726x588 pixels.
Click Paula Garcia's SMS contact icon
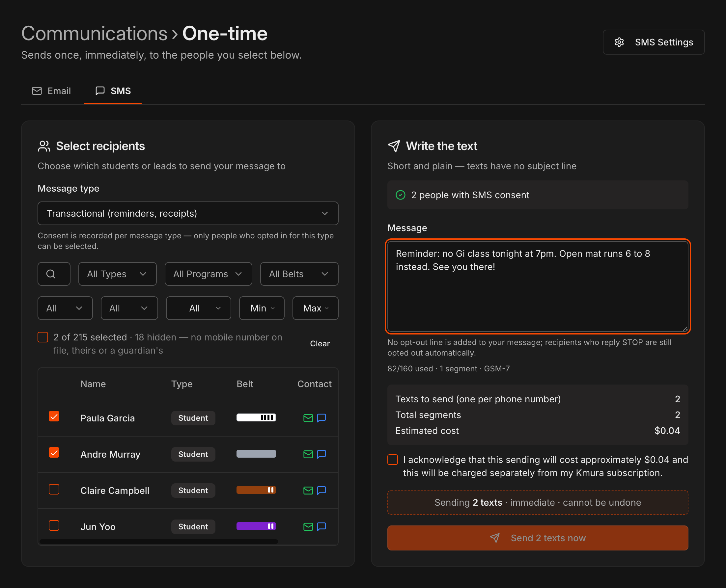point(321,418)
